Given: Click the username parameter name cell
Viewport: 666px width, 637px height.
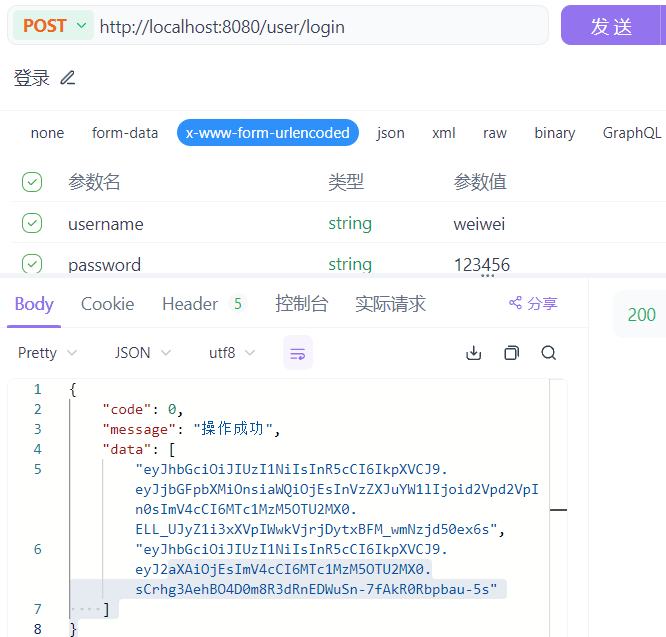Looking at the screenshot, I should click(x=106, y=224).
